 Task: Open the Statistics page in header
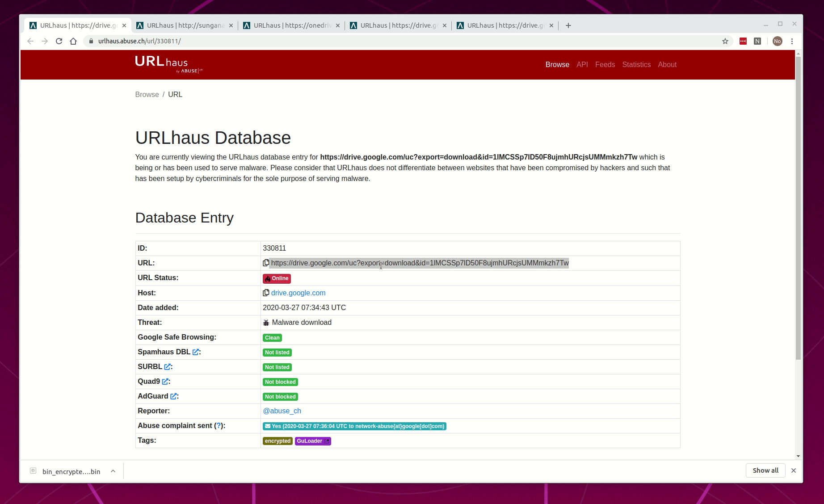[x=636, y=65]
